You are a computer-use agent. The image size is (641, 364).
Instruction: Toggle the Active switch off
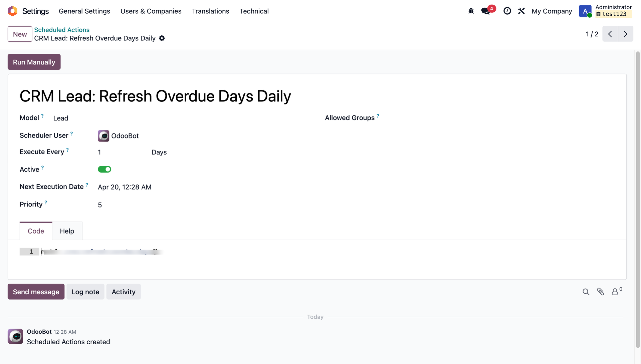104,169
